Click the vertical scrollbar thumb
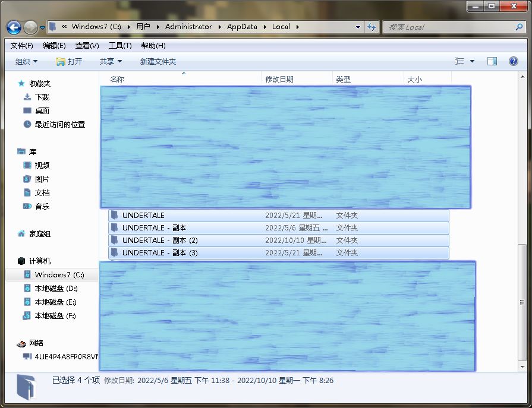 [522, 302]
